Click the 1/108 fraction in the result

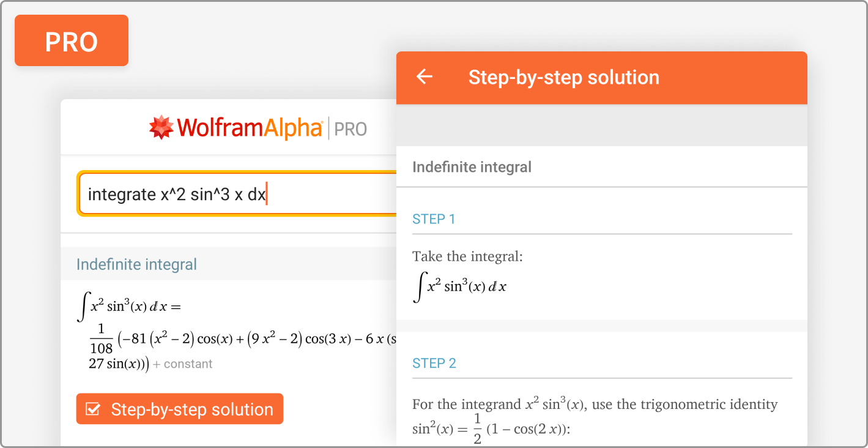tap(101, 340)
